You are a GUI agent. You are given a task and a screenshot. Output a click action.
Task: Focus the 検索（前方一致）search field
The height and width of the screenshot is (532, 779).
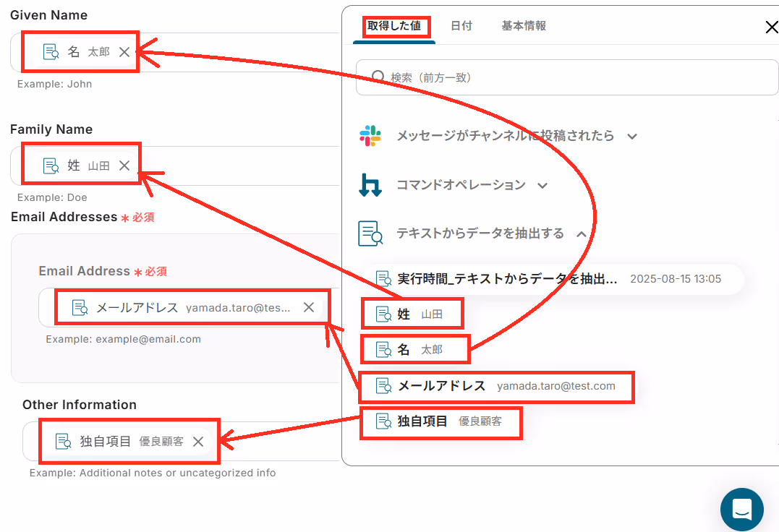[567, 77]
